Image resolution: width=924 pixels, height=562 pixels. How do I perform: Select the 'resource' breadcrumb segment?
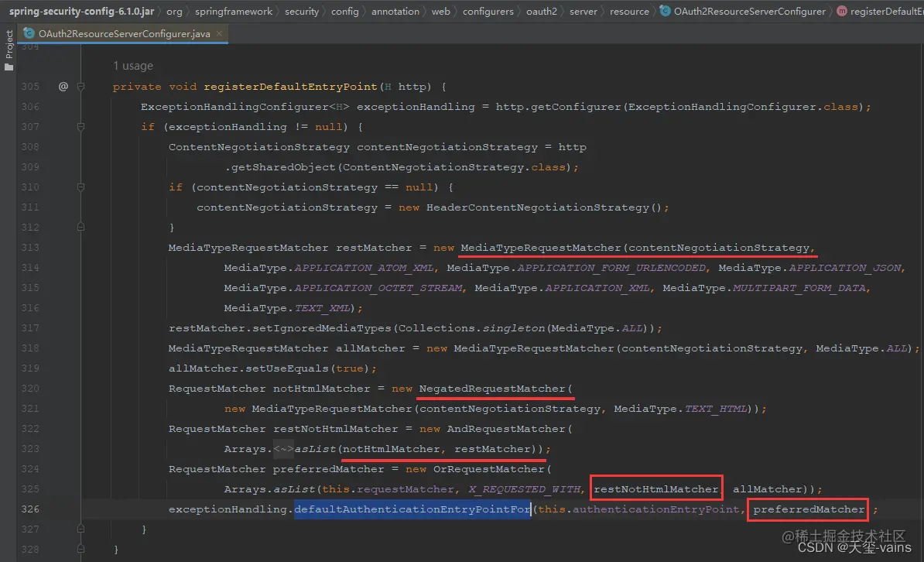629,11
